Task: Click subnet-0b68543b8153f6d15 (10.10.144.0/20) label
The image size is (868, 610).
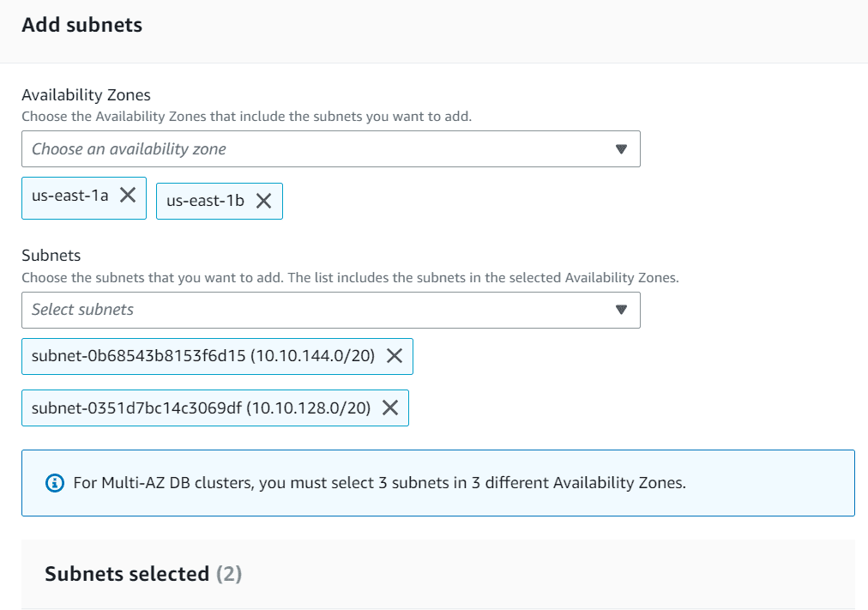Action: tap(203, 356)
